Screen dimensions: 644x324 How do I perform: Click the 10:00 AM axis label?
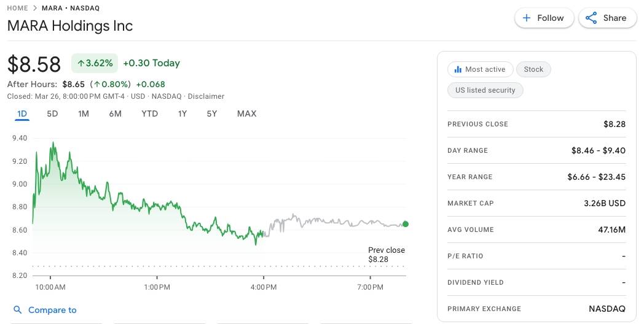click(50, 287)
